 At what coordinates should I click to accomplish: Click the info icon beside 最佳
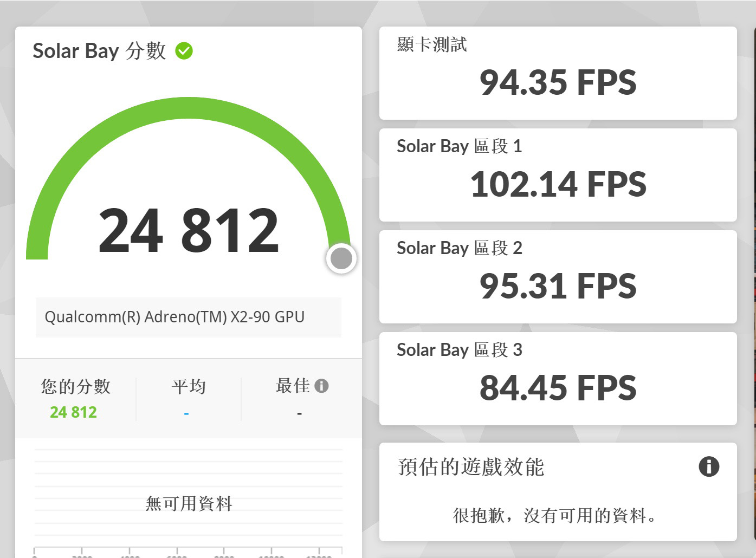(321, 386)
